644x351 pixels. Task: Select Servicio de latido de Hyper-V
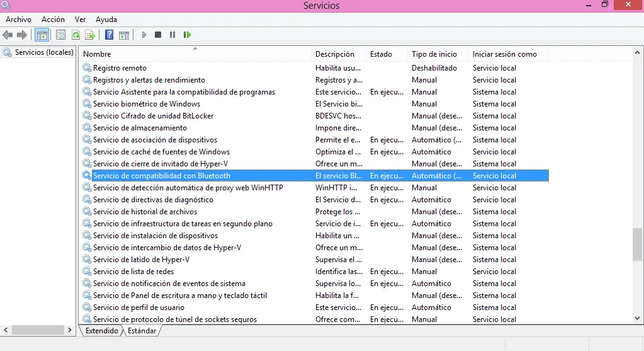pyautogui.click(x=141, y=260)
